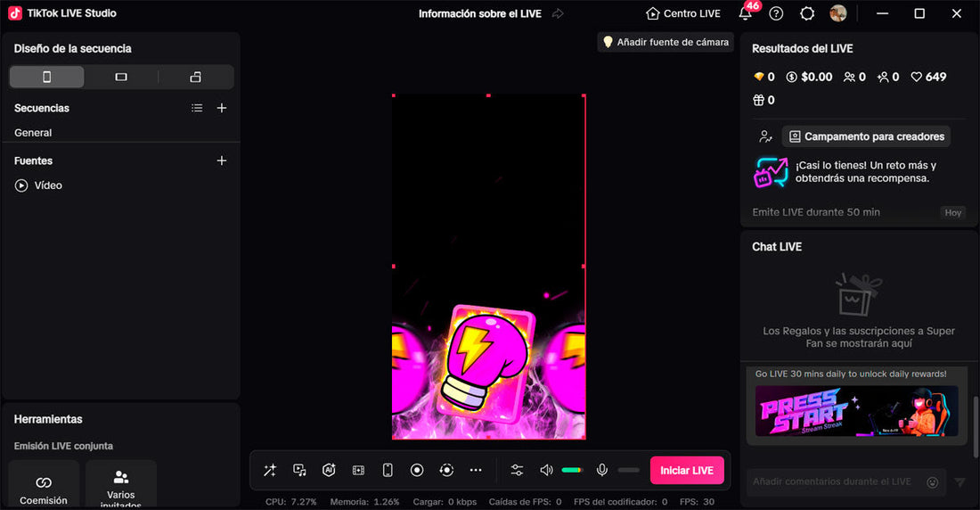980x510 pixels.
Task: Add a new scene in Secuencias
Action: [x=222, y=108]
